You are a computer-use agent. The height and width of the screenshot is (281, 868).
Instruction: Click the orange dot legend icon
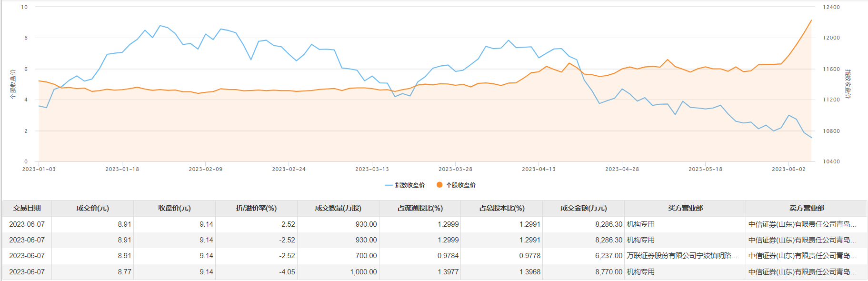point(439,185)
